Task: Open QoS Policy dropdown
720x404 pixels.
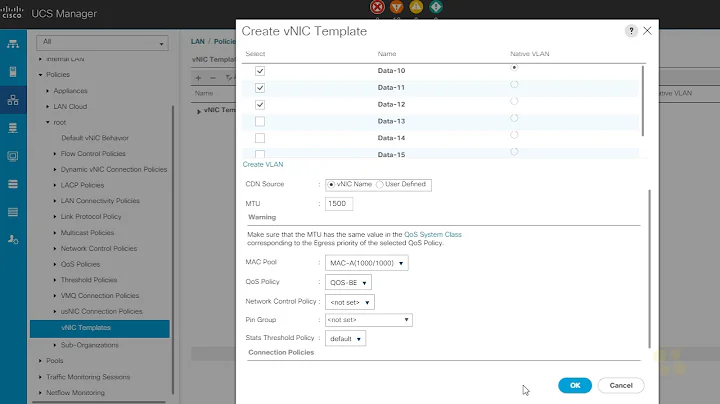Action: [x=348, y=282]
